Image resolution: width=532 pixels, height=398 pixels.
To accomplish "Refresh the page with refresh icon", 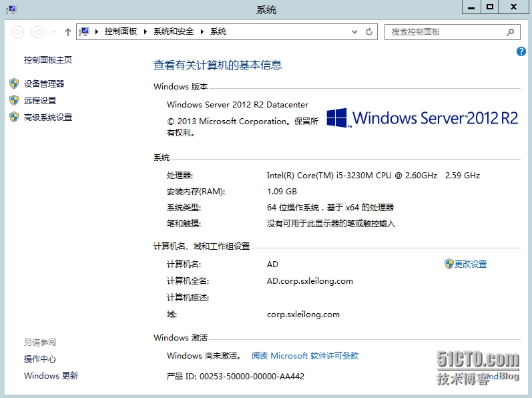I will [x=369, y=32].
